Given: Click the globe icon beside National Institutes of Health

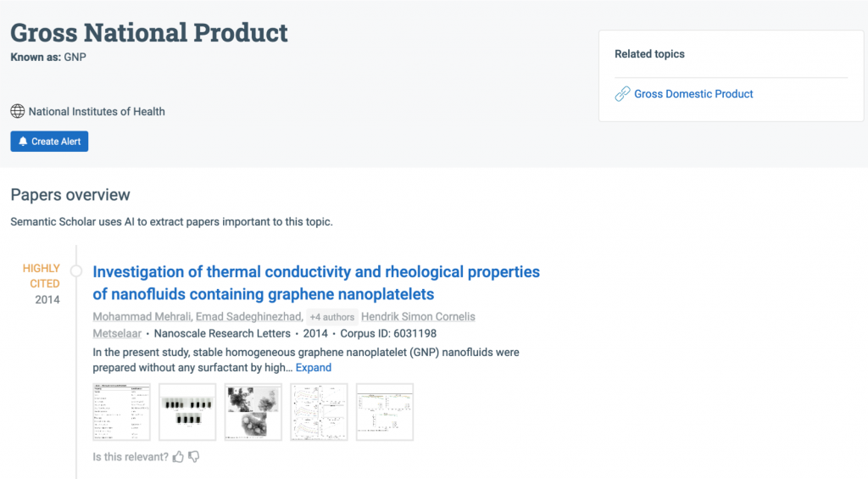Looking at the screenshot, I should [x=17, y=111].
